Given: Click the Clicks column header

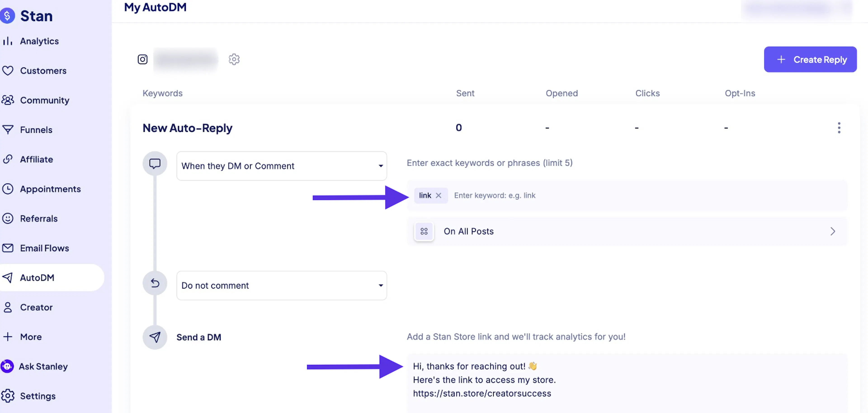Looking at the screenshot, I should 647,93.
